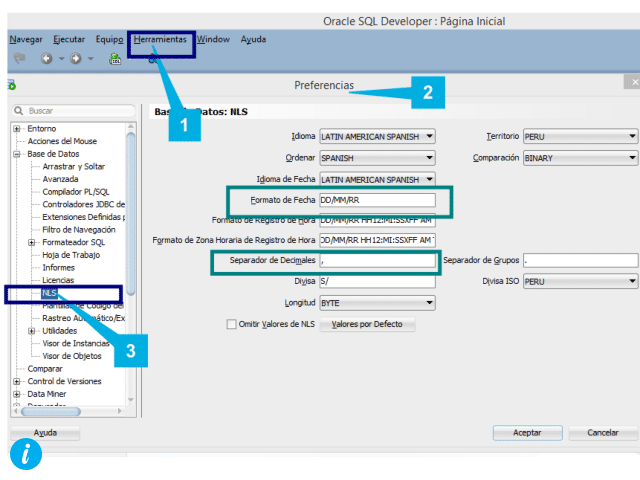
Task: Click the back navigation arrow icon
Action: tap(47, 58)
